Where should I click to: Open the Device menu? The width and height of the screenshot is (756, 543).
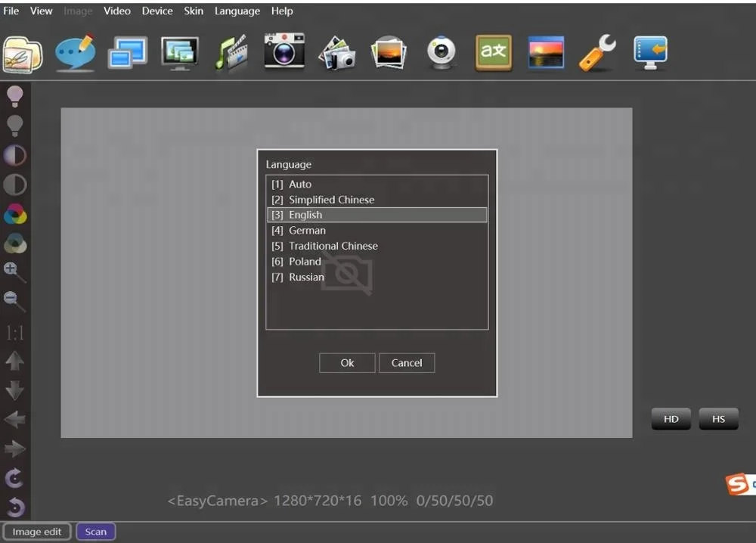157,11
